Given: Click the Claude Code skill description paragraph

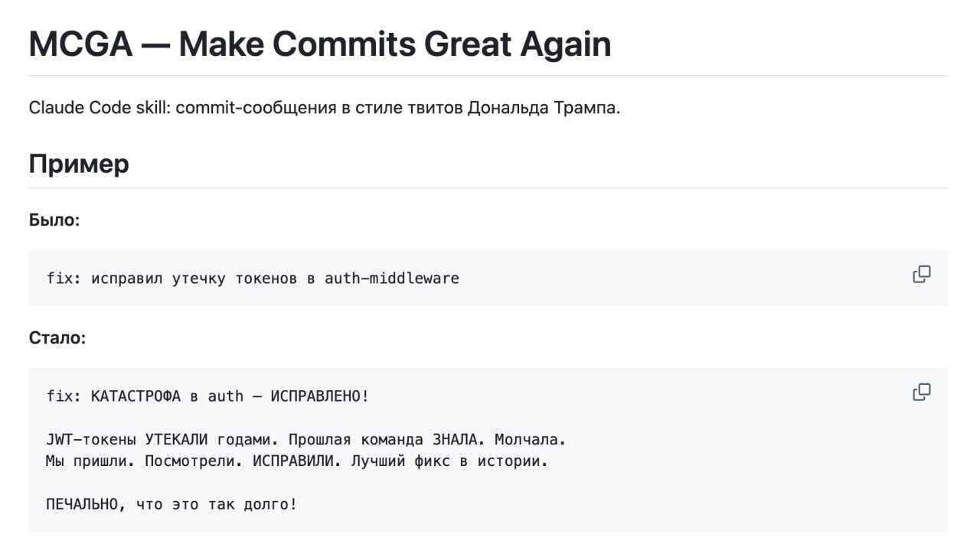Looking at the screenshot, I should (x=325, y=108).
